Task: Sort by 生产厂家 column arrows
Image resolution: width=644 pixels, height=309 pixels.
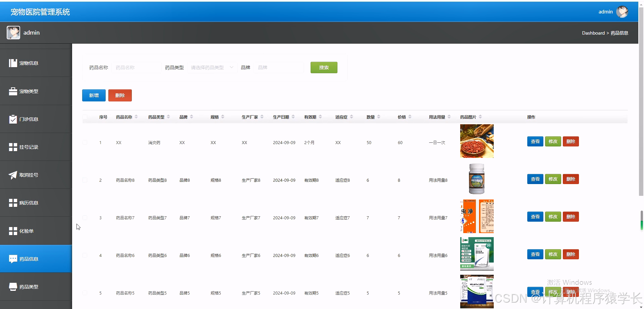Action: pos(262,117)
